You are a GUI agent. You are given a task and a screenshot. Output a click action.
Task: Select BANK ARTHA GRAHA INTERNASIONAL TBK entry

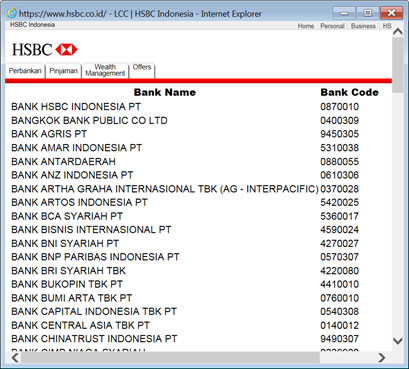pyautogui.click(x=165, y=189)
